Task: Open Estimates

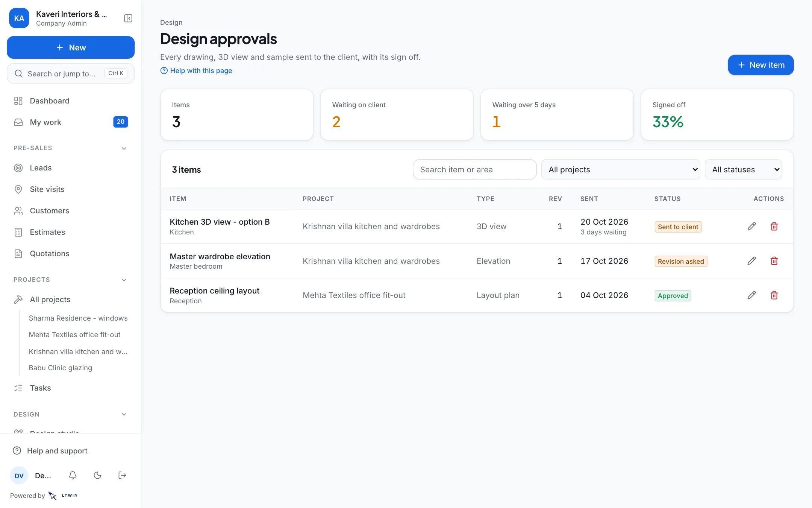Action: (x=71, y=232)
